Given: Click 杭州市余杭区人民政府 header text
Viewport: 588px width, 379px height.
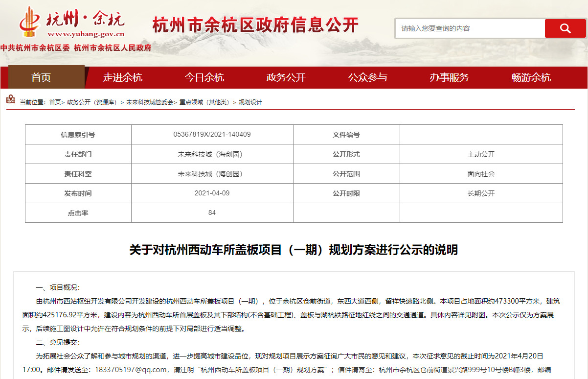Looking at the screenshot, I should (x=112, y=48).
